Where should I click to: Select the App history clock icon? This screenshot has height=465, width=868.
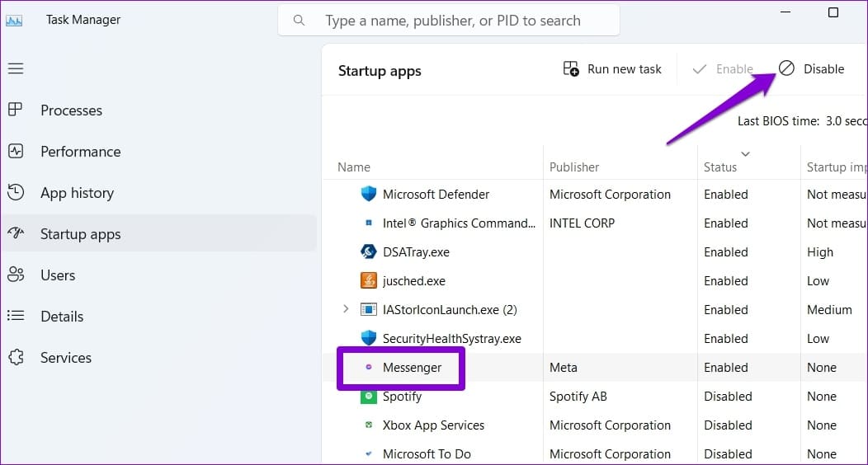click(x=16, y=192)
